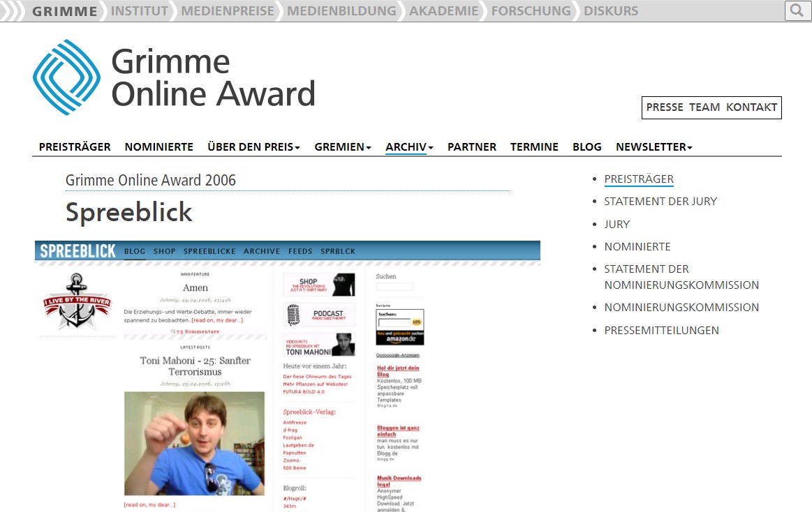Click the '75 Kommentare' text
The width and height of the screenshot is (812, 512).
[198, 331]
